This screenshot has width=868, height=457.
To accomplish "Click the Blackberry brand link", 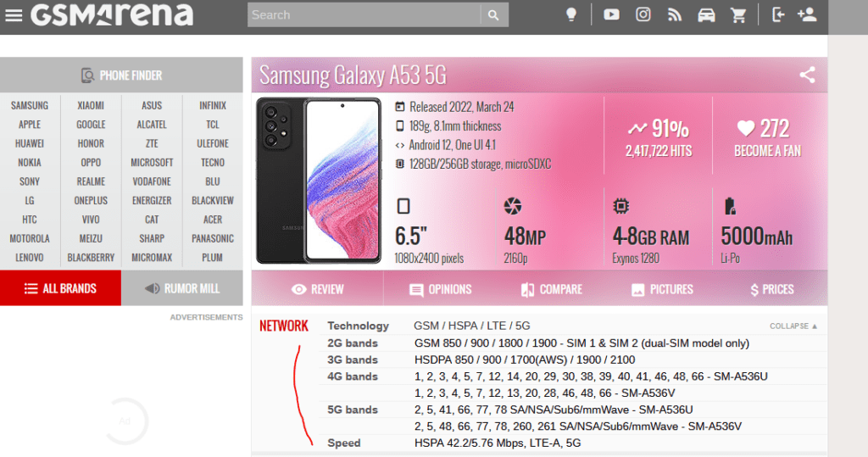I will [91, 258].
